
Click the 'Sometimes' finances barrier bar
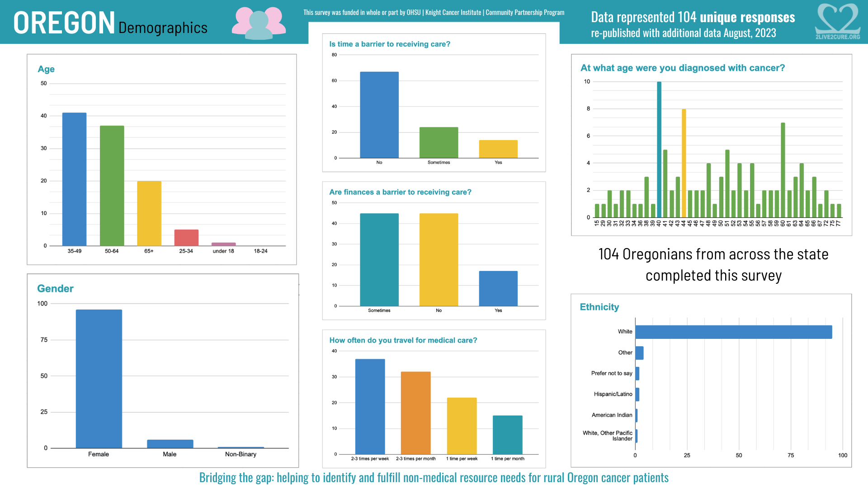click(x=379, y=259)
